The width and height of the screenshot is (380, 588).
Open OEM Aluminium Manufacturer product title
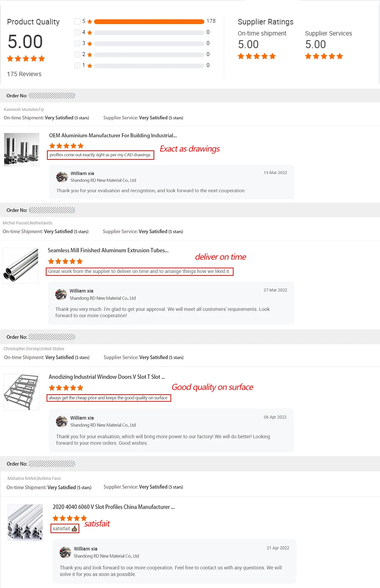click(x=113, y=135)
